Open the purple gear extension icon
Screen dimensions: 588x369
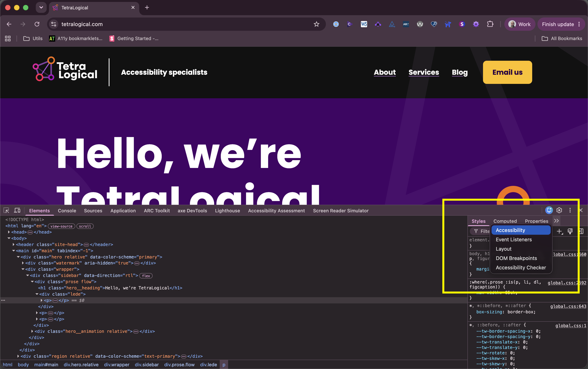(x=476, y=24)
